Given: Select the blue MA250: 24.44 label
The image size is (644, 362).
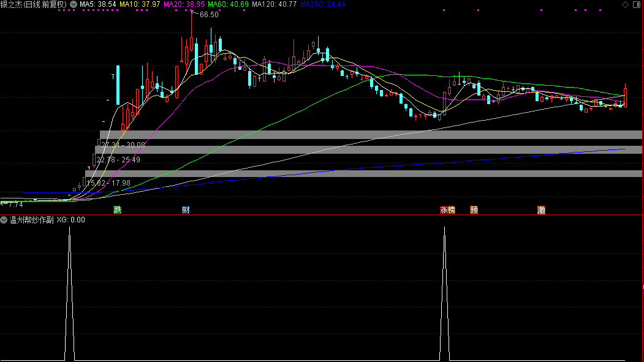Looking at the screenshot, I should pos(323,4).
